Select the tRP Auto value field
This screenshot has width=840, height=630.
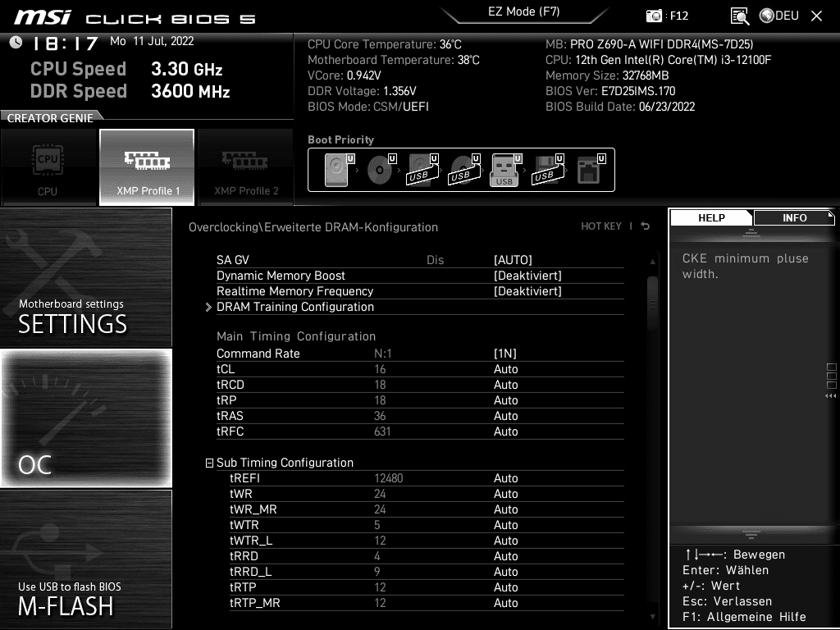(x=505, y=400)
